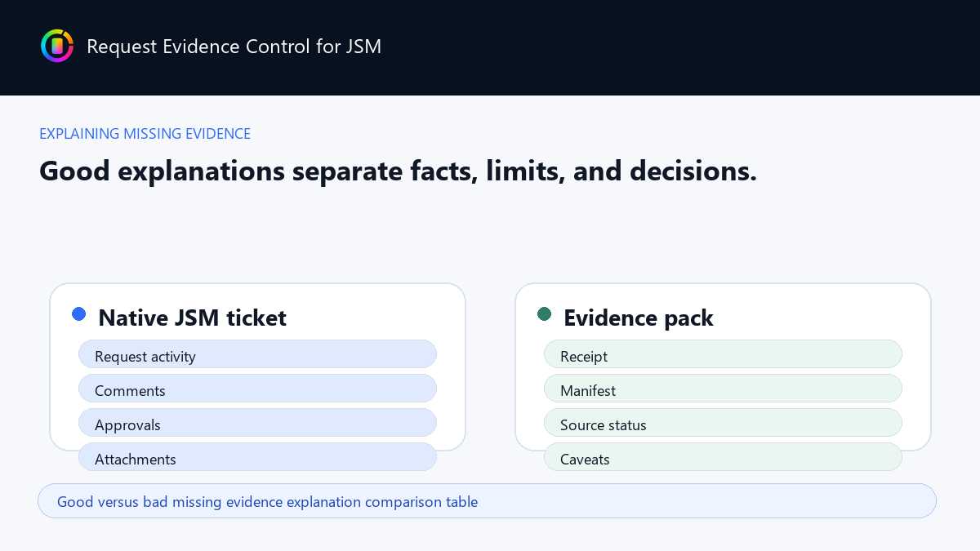Select the Caveats pill
The height and width of the screenshot is (551, 980).
coord(723,457)
